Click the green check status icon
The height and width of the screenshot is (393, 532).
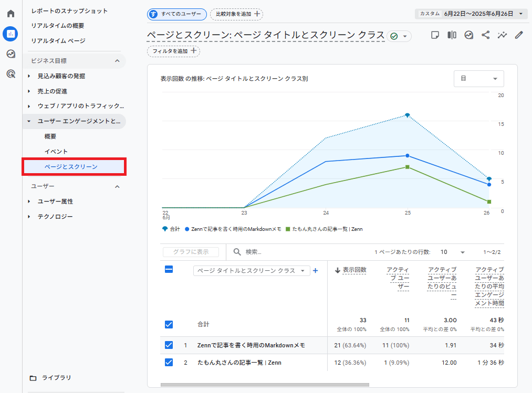coord(394,36)
